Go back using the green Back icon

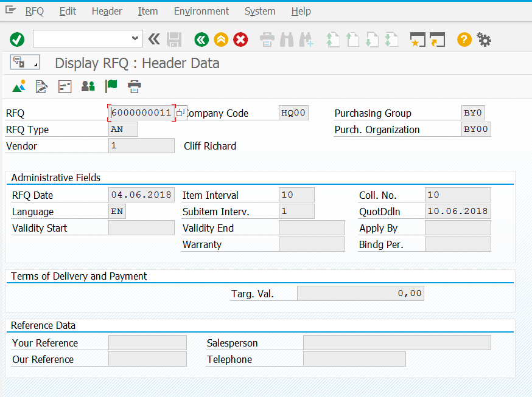(x=201, y=40)
